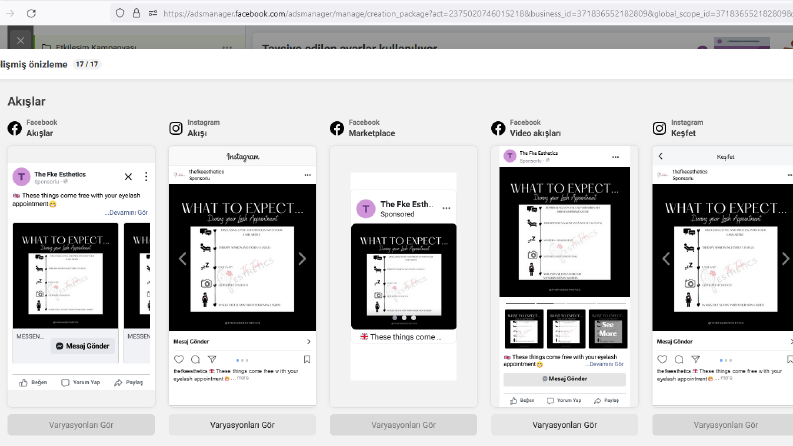Show next carousel image in Instagram Akışı preview
Screen dimensions: 793x446
(x=302, y=259)
